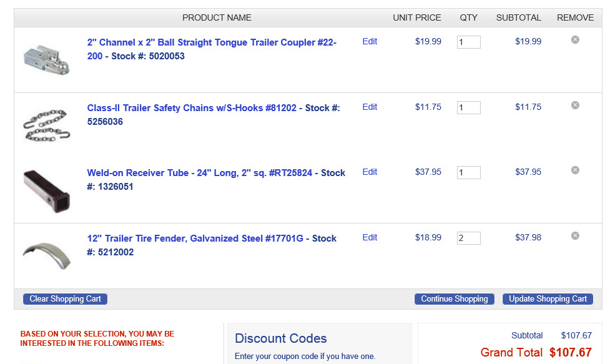Click the Receiver Tube product image
Screen dimensions: 610x364
[x=47, y=190]
